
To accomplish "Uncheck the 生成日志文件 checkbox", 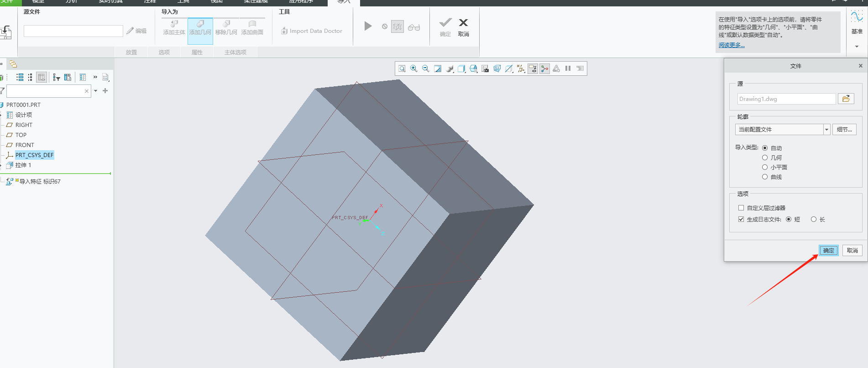I will click(741, 219).
